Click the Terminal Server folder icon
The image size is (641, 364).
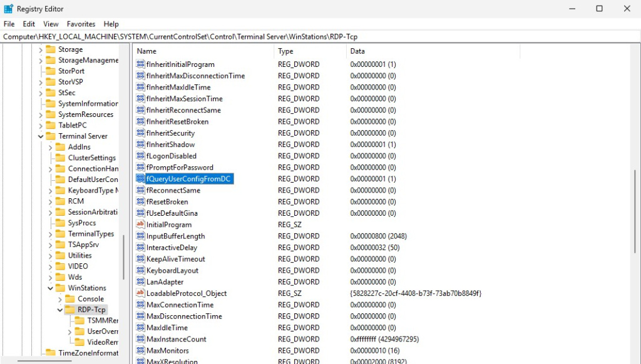pyautogui.click(x=51, y=136)
